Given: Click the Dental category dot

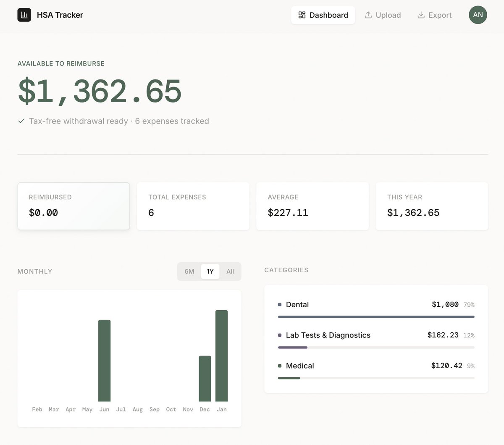Looking at the screenshot, I should coord(280,305).
